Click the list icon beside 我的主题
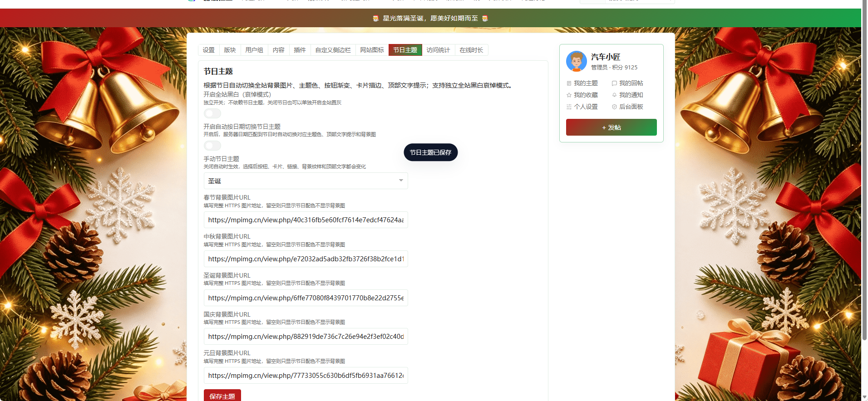The image size is (868, 401). coord(569,83)
